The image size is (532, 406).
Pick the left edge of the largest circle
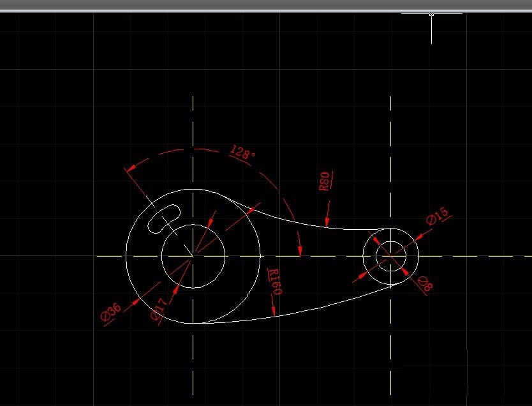pyautogui.click(x=126, y=256)
